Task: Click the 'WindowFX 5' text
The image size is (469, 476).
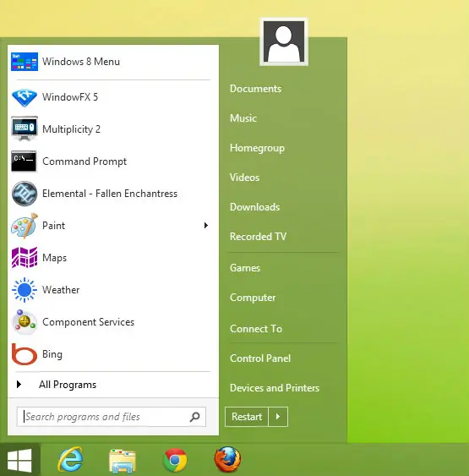Action: click(x=70, y=97)
